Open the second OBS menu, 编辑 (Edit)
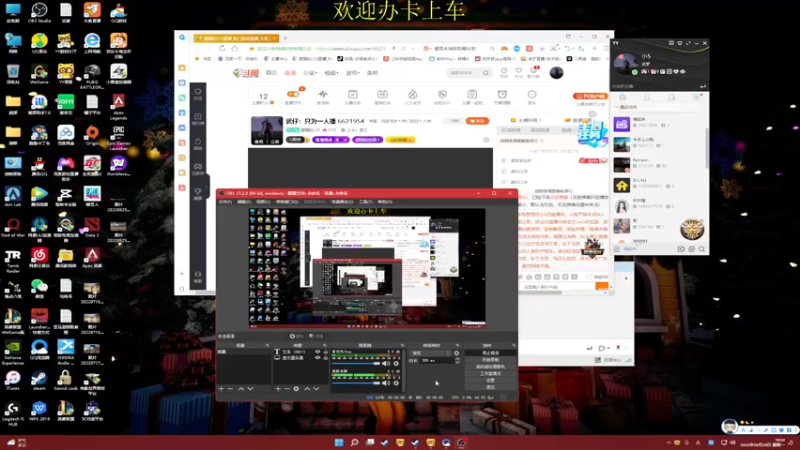 244,202
